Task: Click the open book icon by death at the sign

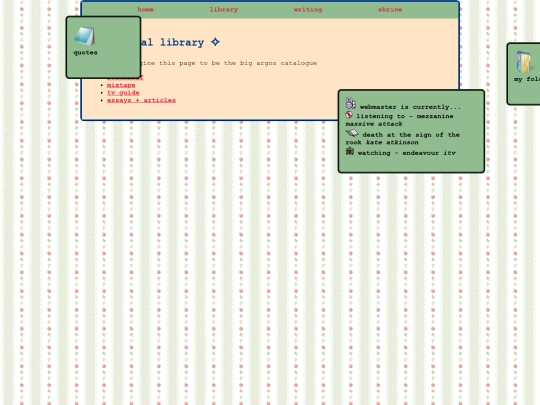Action: 352,133
